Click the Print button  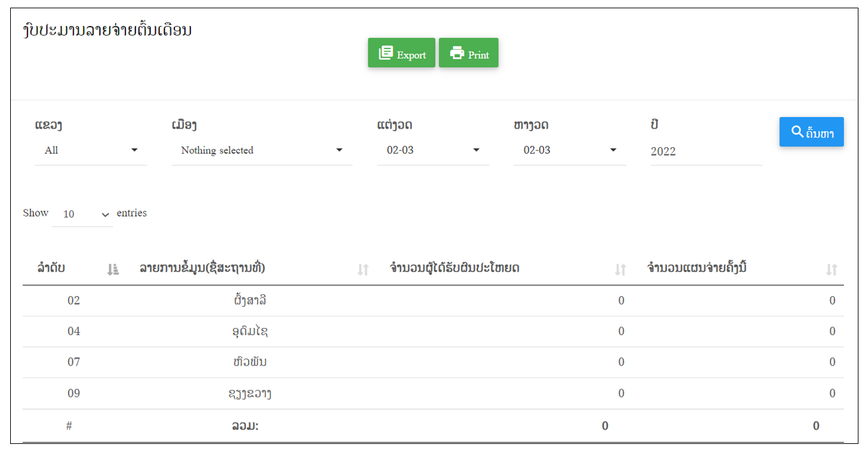pos(468,53)
